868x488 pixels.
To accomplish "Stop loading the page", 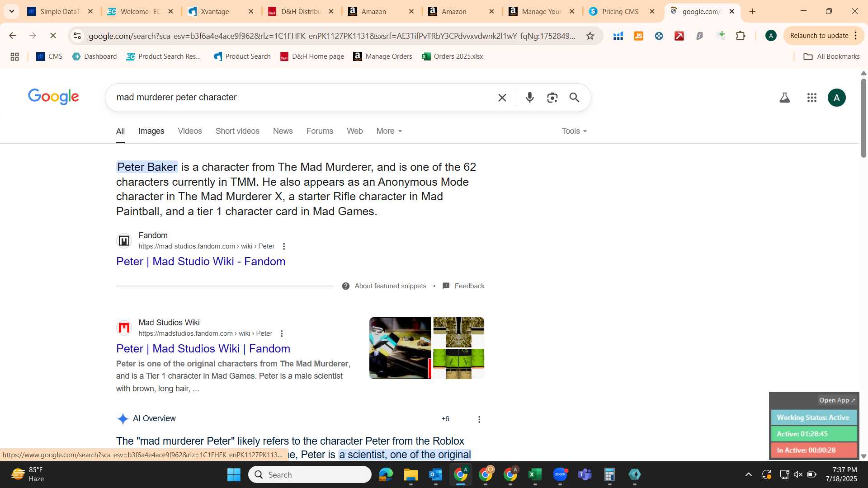I will pyautogui.click(x=53, y=36).
